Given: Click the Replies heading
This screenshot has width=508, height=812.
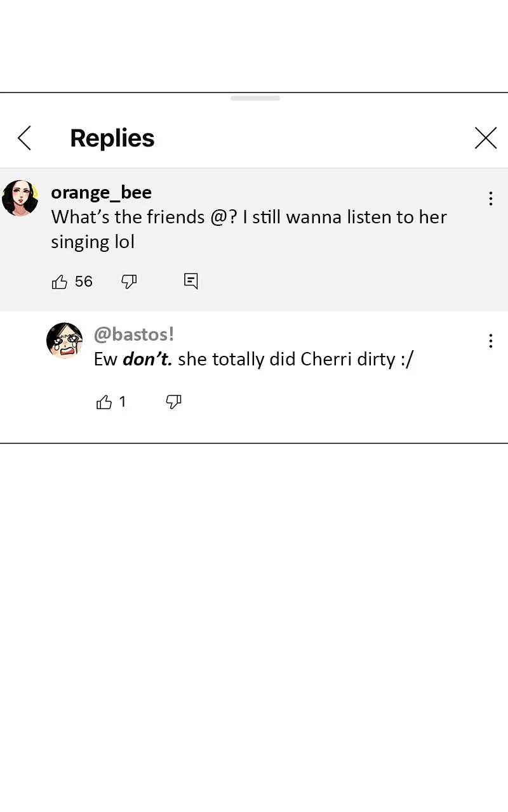Looking at the screenshot, I should pyautogui.click(x=112, y=138).
